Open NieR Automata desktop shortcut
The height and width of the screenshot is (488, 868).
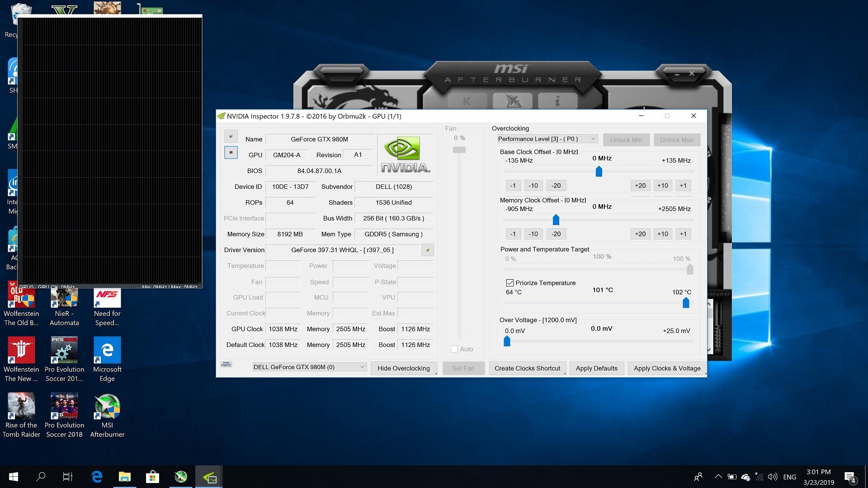pyautogui.click(x=64, y=307)
